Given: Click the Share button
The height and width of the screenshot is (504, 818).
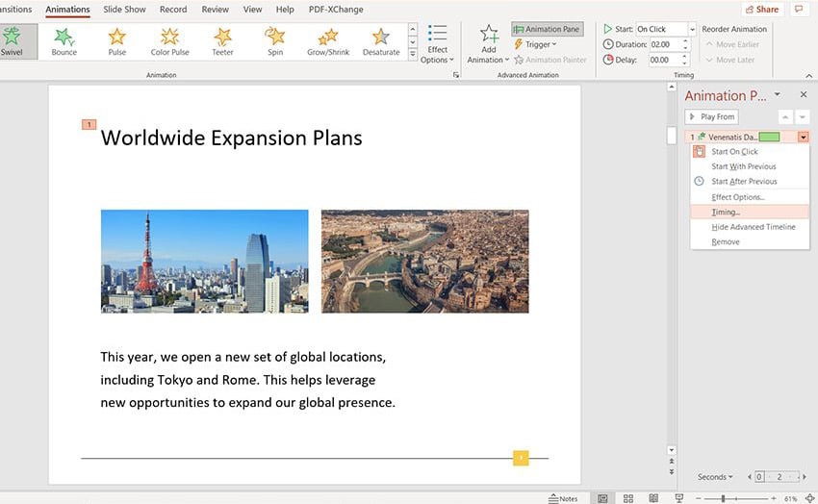Looking at the screenshot, I should click(762, 10).
